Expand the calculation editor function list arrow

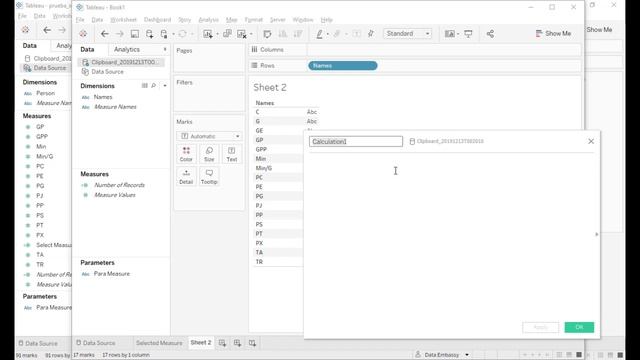pos(596,234)
